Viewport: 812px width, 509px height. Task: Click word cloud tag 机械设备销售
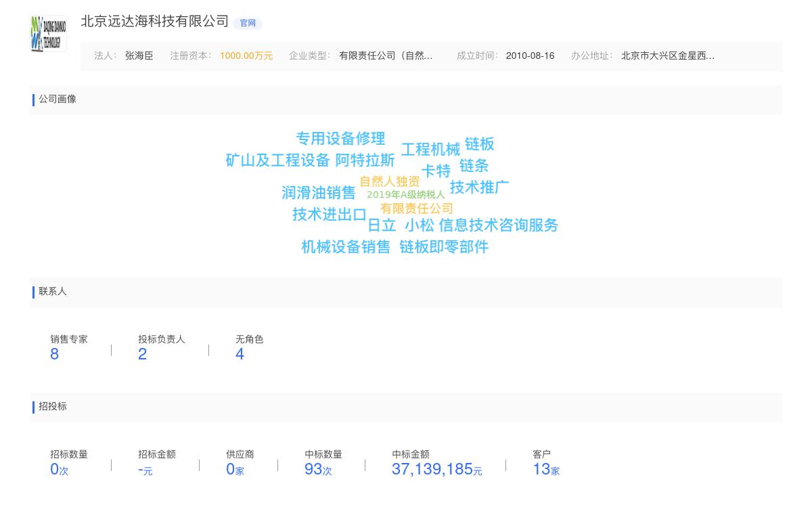click(x=346, y=247)
